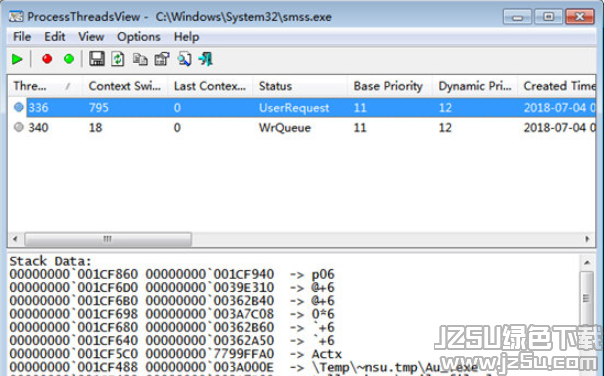
Task: Open the File menu
Action: pos(22,37)
